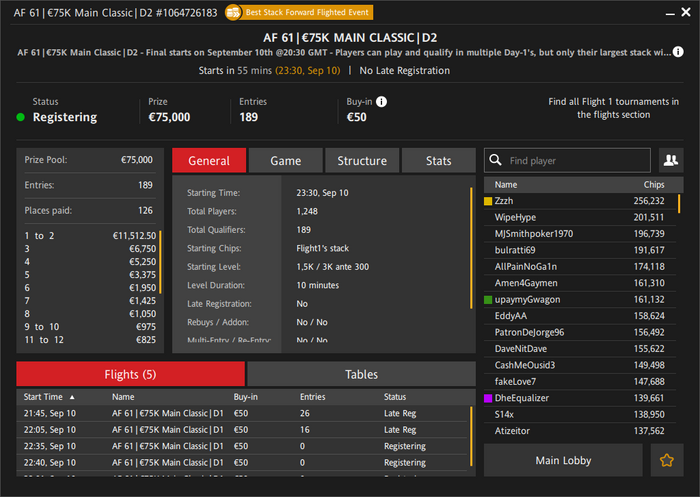Click the 1 to 2 payout row
700x497 pixels.
coord(90,236)
